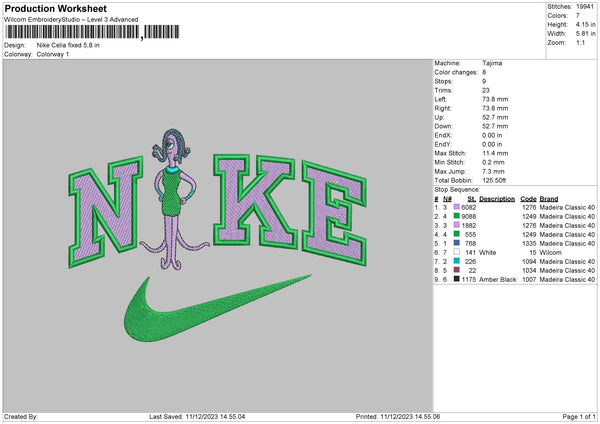
Task: Click the 'Production Worksheet' title
Action: 55,8
